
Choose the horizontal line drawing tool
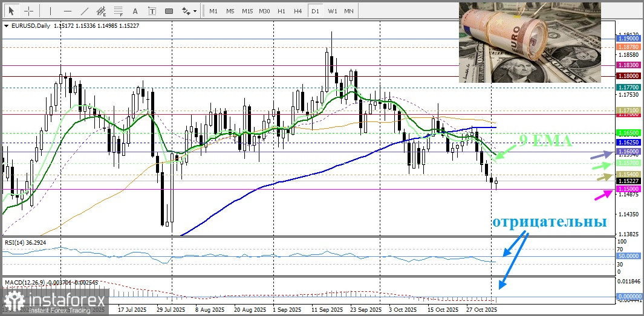[x=67, y=11]
